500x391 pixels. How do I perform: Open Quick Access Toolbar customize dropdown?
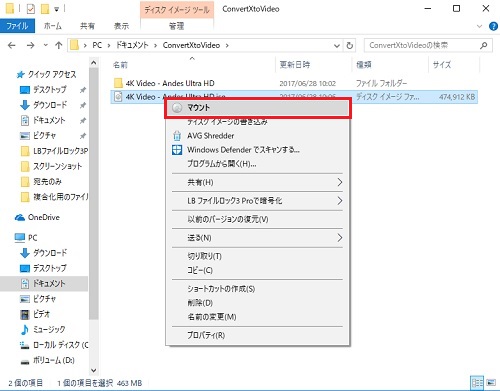(57, 9)
